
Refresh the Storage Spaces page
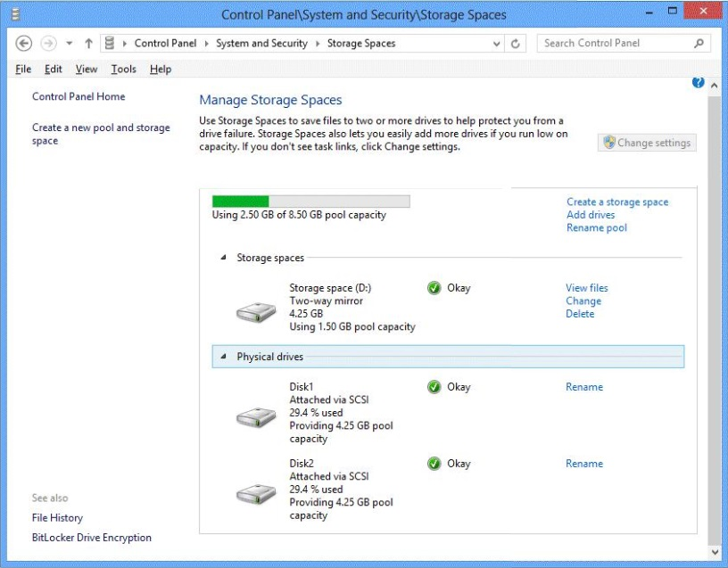click(516, 44)
